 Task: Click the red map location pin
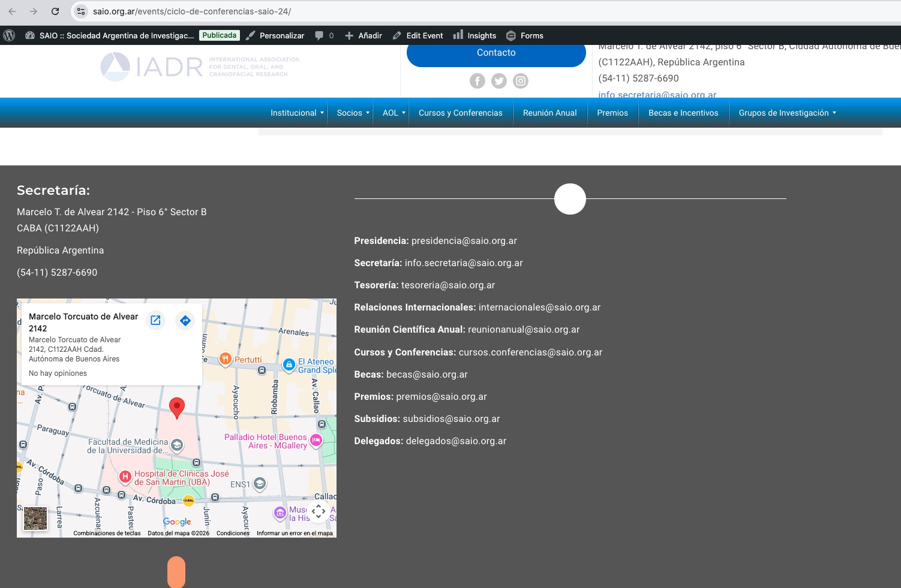pyautogui.click(x=176, y=407)
